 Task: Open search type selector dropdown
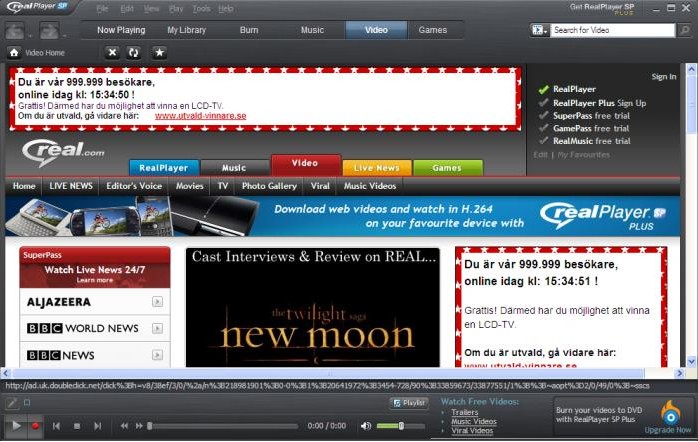[540, 30]
